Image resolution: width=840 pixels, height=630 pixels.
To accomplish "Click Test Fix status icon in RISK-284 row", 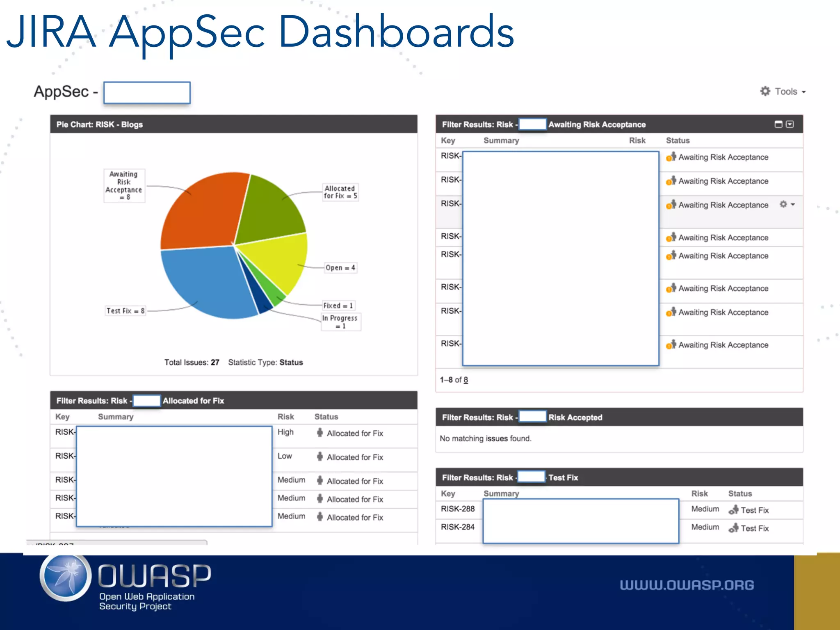I will (x=733, y=528).
